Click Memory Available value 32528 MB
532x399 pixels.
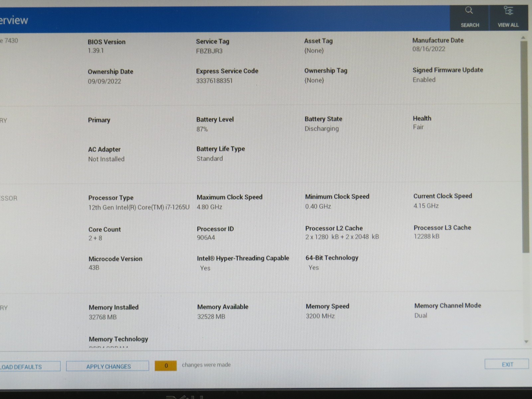point(211,317)
